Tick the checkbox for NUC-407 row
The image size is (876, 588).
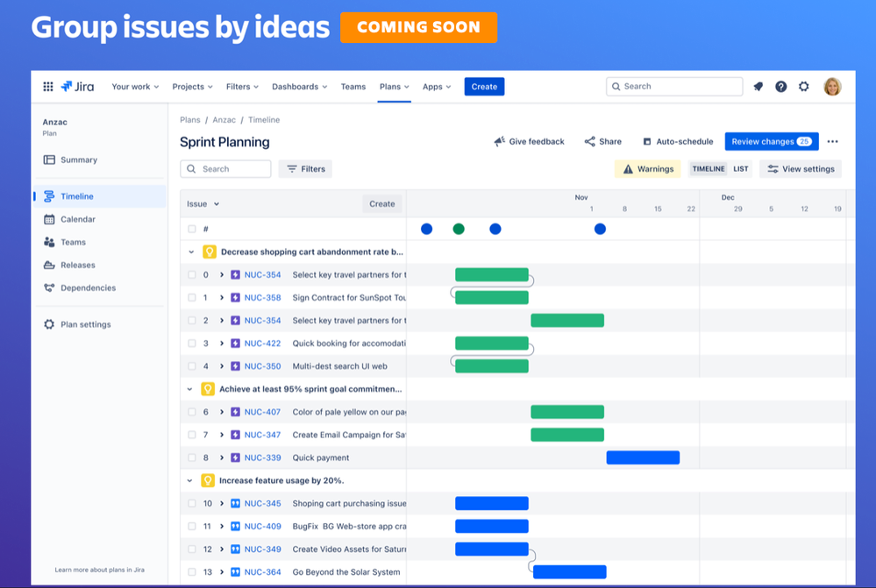click(192, 412)
